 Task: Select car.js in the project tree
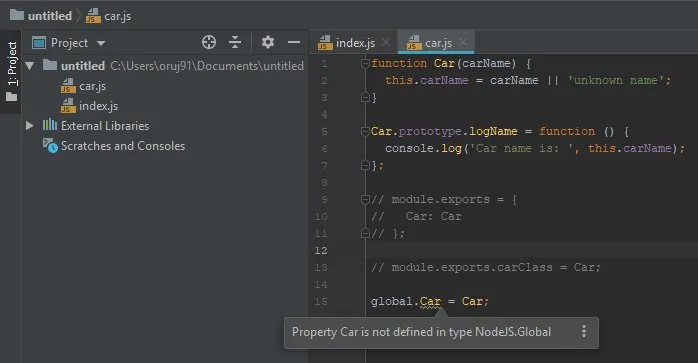coord(92,86)
